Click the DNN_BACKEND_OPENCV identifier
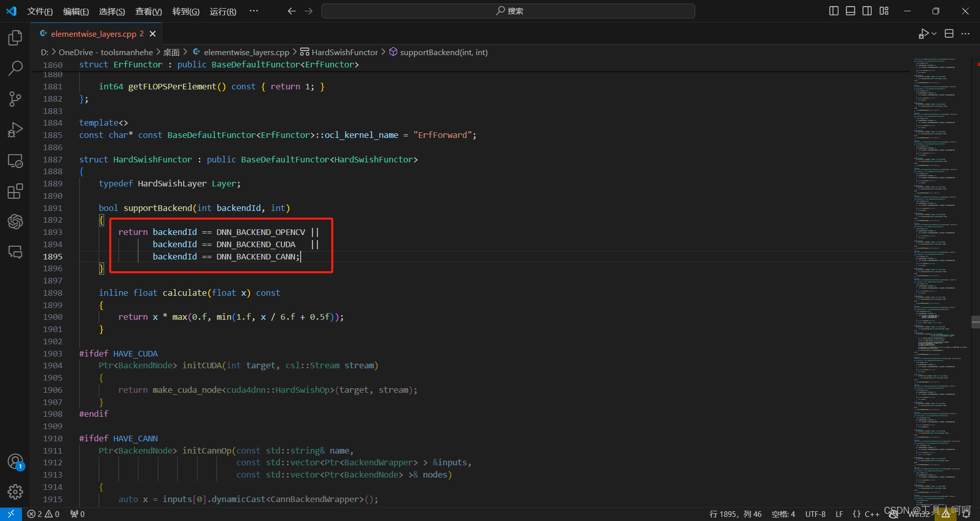 [x=261, y=232]
